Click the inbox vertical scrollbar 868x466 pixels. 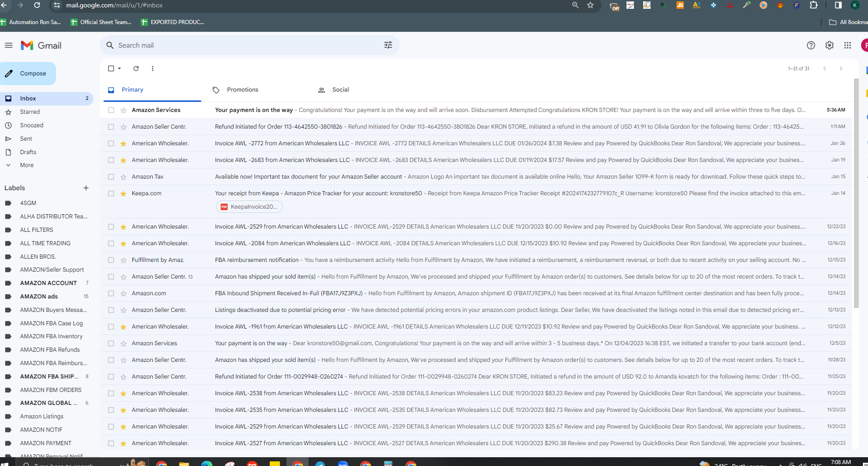click(856, 193)
